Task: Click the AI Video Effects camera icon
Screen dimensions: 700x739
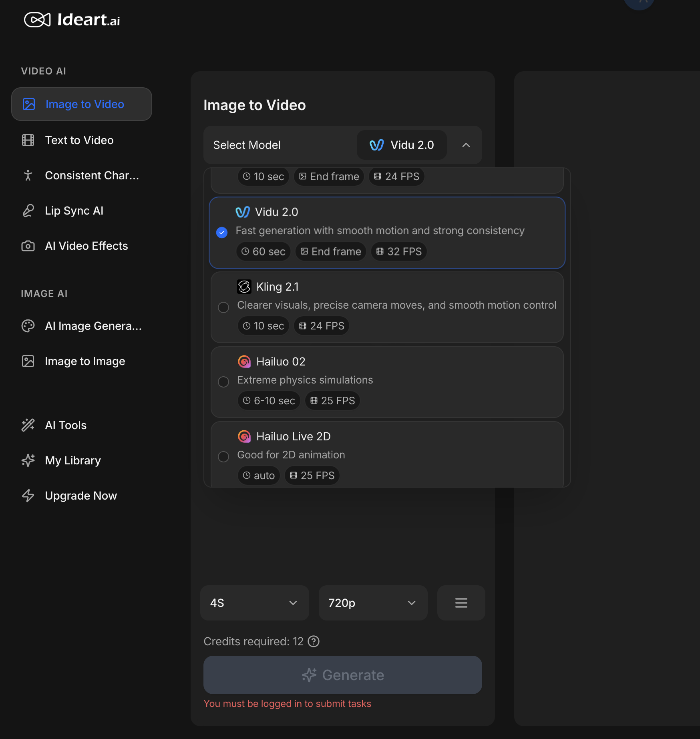Action: [28, 246]
